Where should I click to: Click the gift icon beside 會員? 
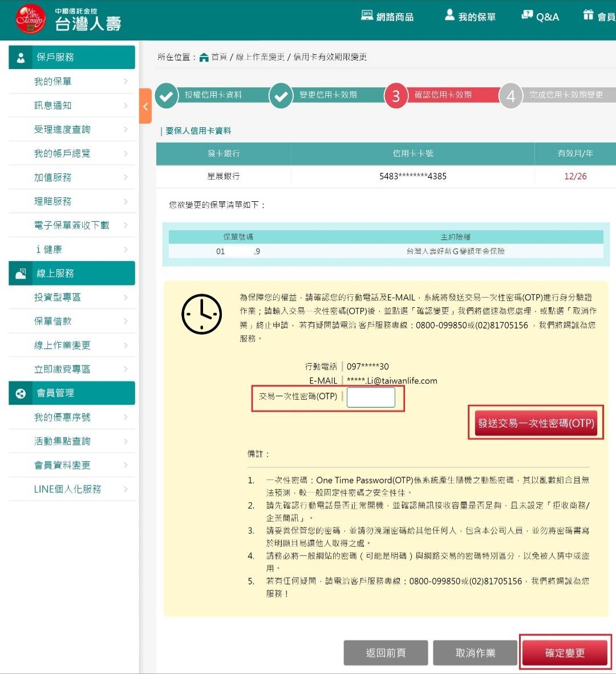coord(588,15)
